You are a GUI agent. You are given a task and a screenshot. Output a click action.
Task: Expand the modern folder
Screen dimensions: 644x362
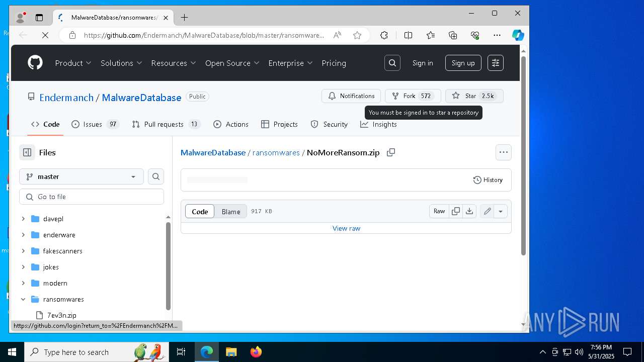[x=23, y=283]
